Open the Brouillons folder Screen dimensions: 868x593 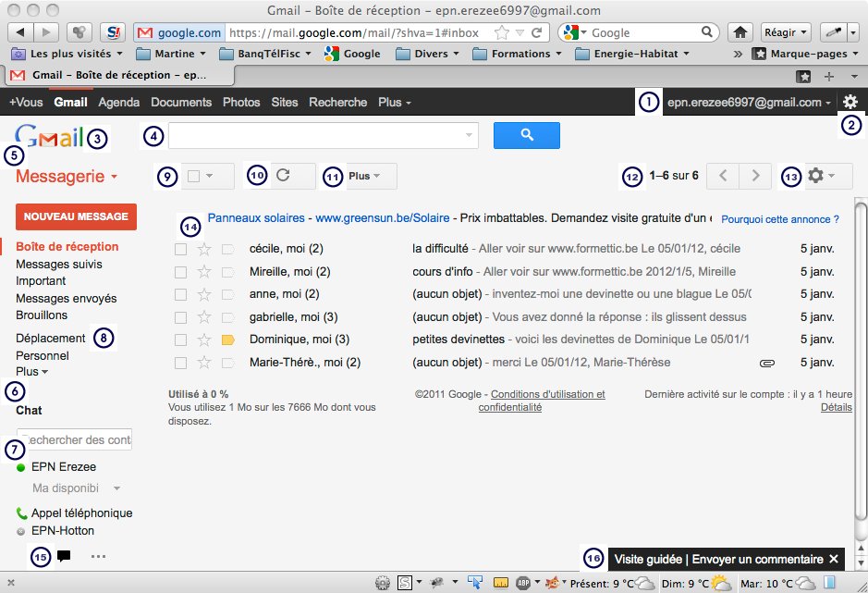click(42, 315)
